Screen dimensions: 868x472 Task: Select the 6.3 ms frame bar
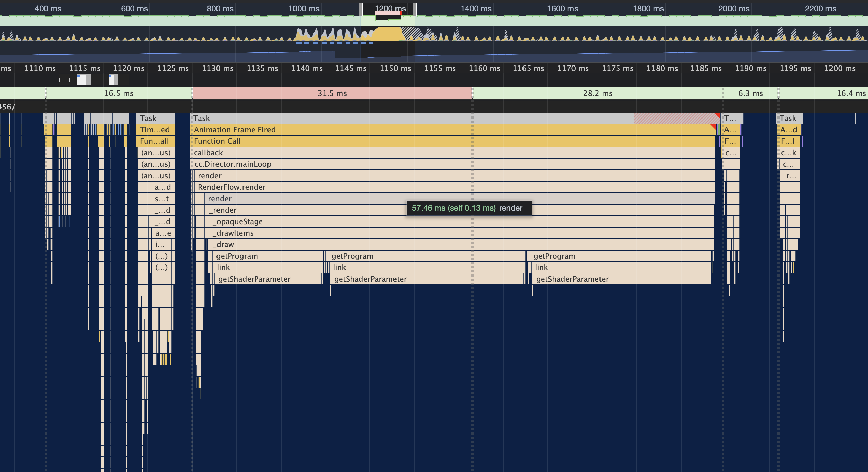click(750, 93)
